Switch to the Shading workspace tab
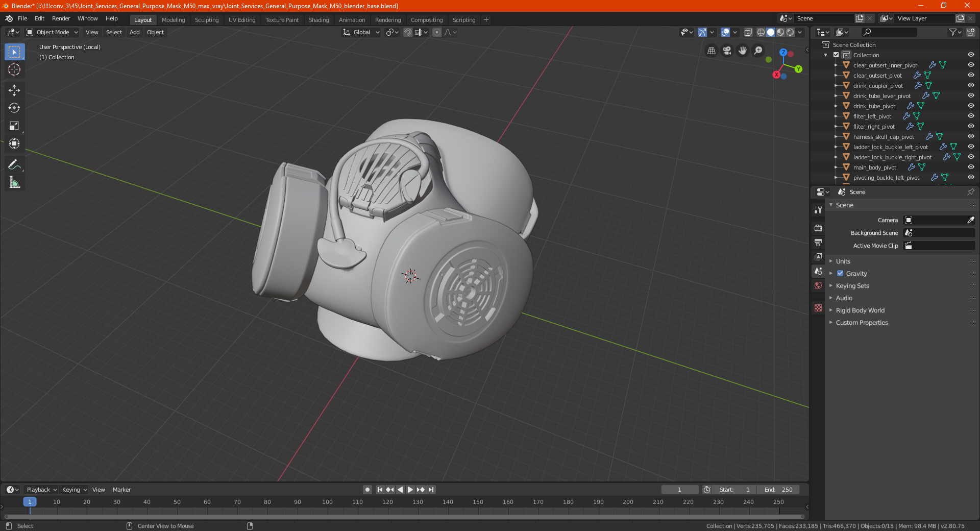This screenshot has height=531, width=980. 318,20
